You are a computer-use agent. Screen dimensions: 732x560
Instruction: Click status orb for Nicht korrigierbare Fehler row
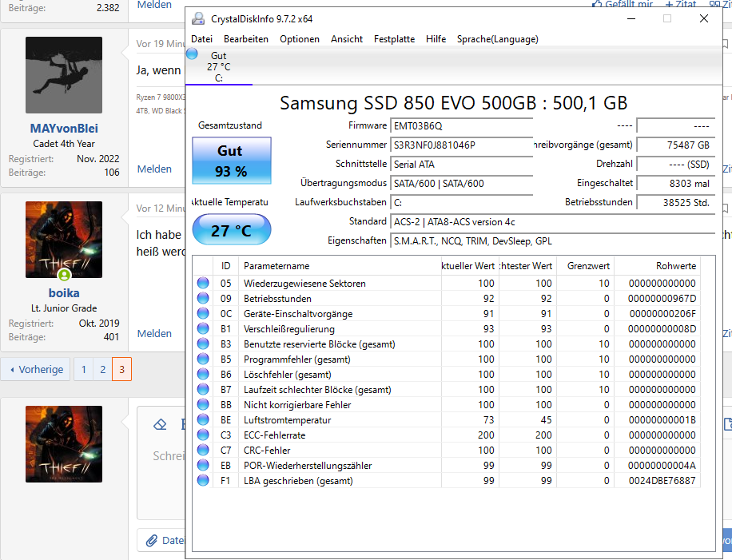pyautogui.click(x=203, y=404)
